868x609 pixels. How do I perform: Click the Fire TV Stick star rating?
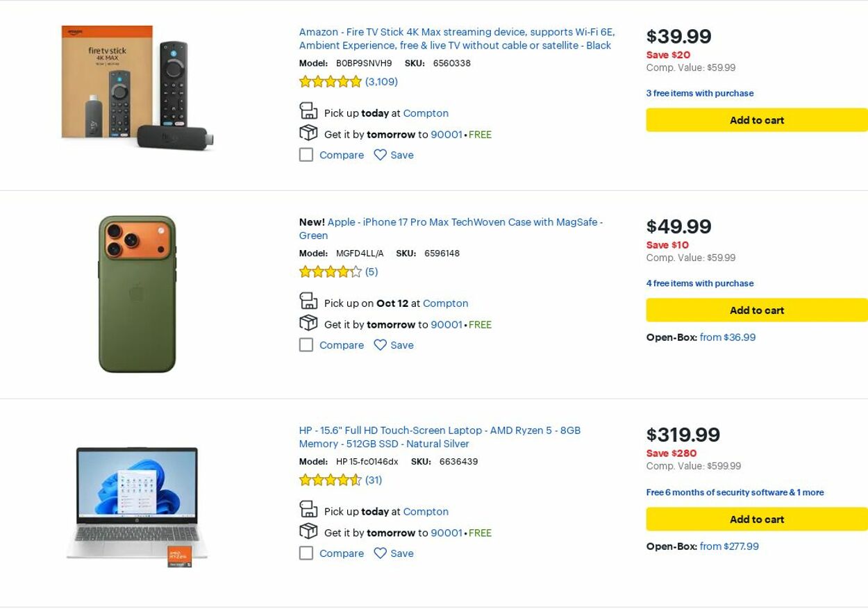(x=331, y=82)
